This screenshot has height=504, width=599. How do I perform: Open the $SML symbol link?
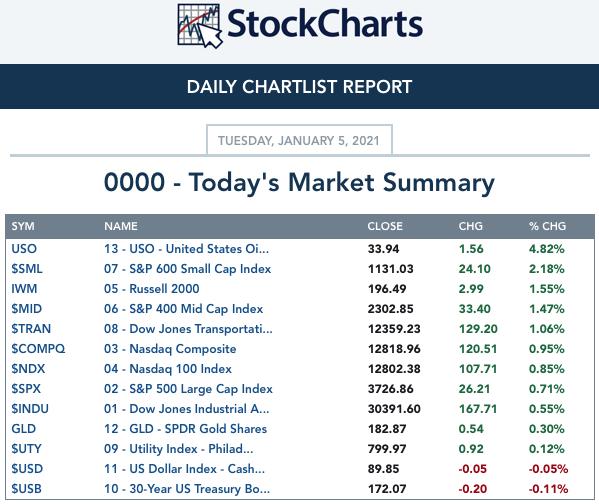[27, 269]
